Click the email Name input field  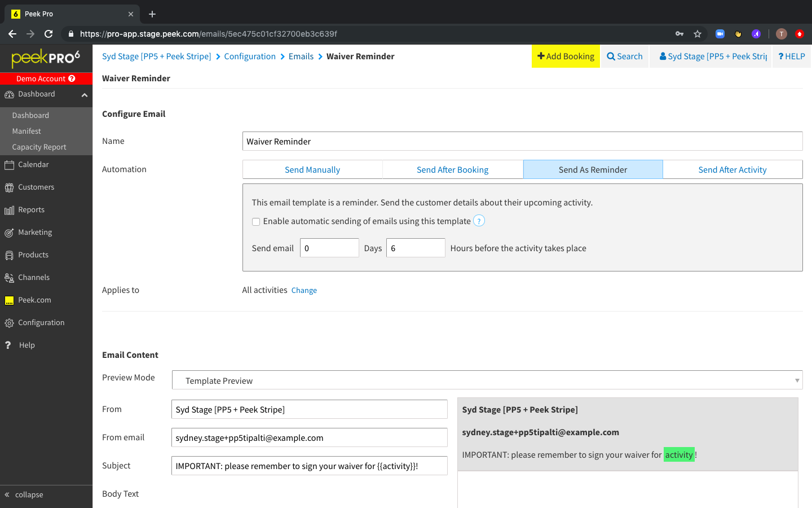[523, 141]
